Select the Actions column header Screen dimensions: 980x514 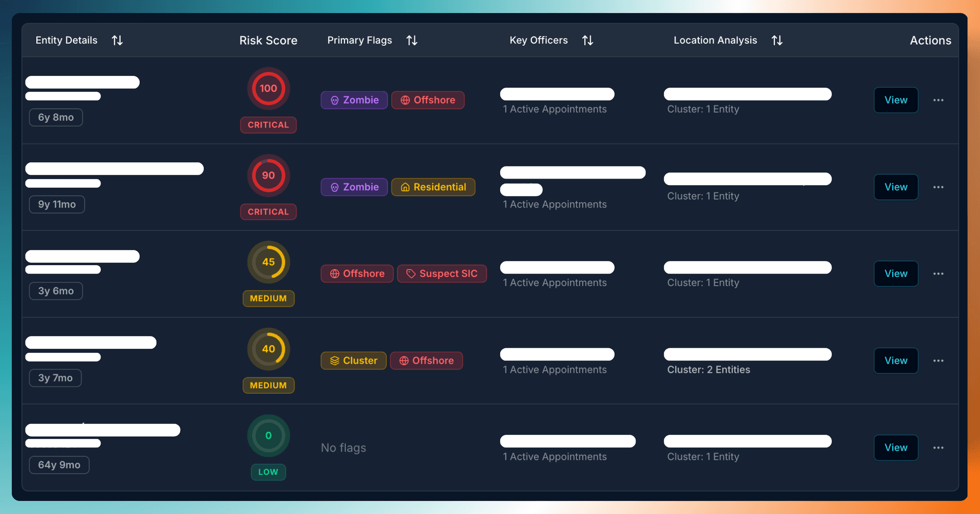930,40
